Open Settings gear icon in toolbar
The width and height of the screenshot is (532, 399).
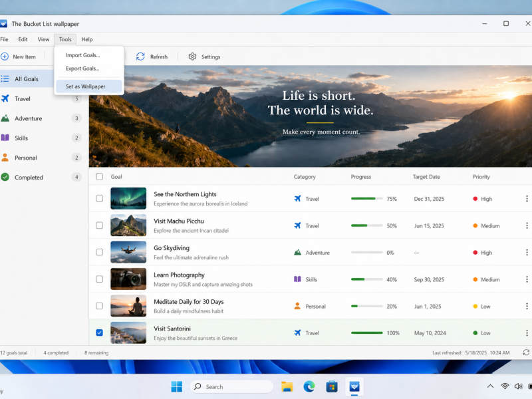coord(192,57)
